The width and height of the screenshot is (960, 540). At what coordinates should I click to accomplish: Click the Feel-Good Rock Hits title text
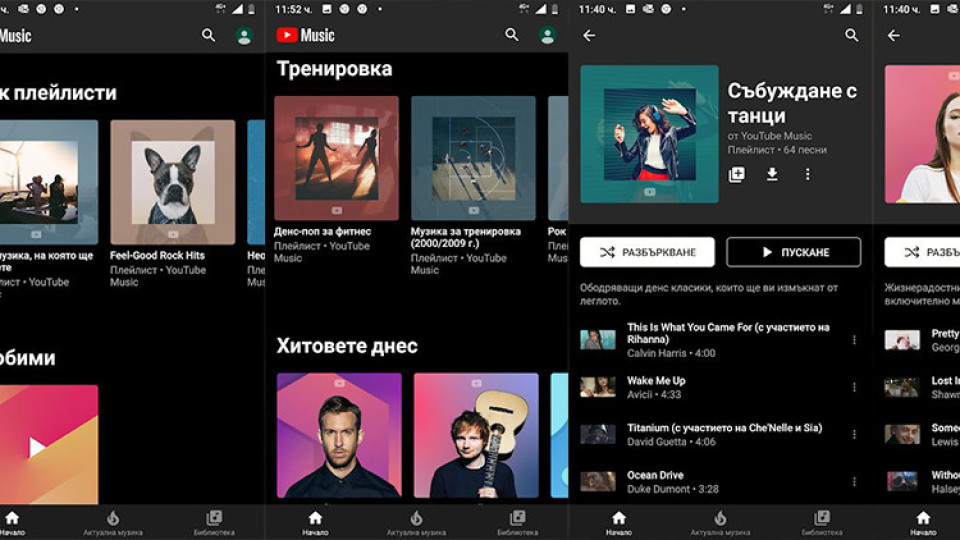157,255
